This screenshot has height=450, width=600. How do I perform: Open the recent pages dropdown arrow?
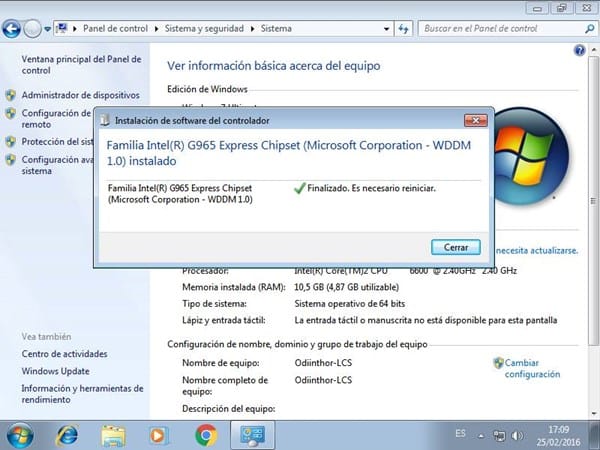pyautogui.click(x=47, y=29)
